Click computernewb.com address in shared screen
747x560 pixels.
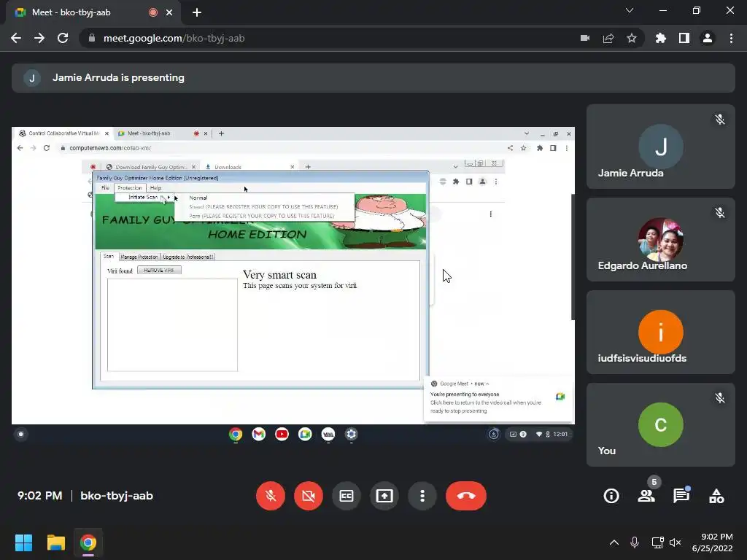110,148
